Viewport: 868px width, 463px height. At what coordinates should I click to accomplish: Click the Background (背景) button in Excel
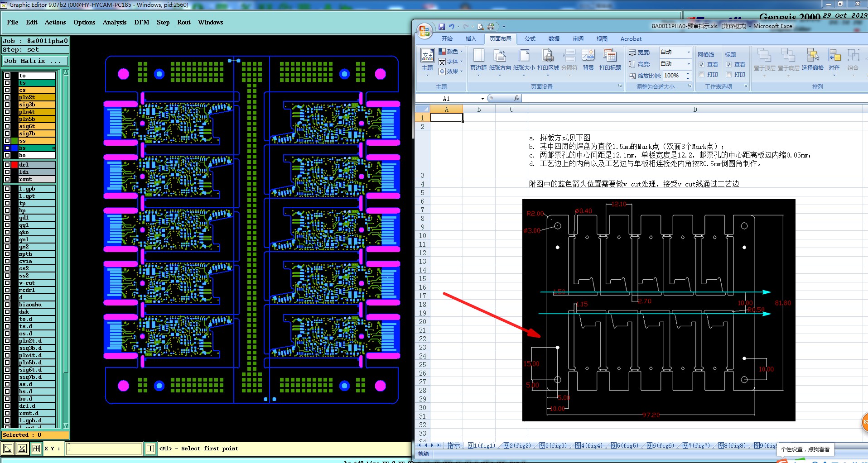click(x=588, y=60)
